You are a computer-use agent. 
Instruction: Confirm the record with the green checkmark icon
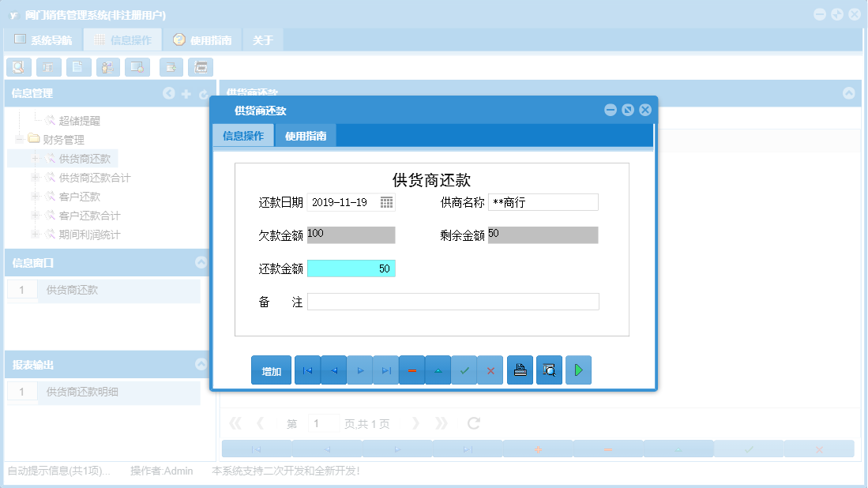click(x=464, y=370)
